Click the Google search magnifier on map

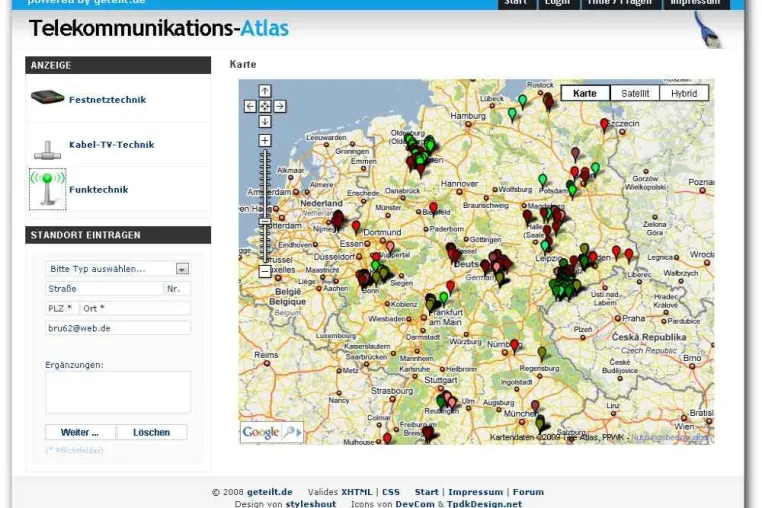tap(292, 432)
